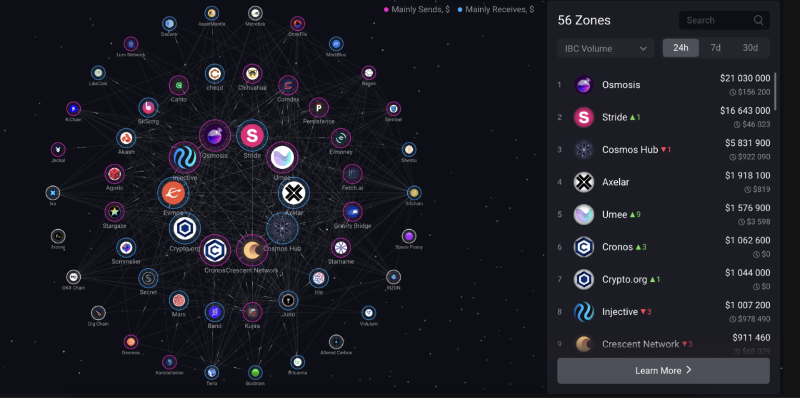Click the Desmos zone node
This screenshot has width=800, height=398.
point(131,342)
